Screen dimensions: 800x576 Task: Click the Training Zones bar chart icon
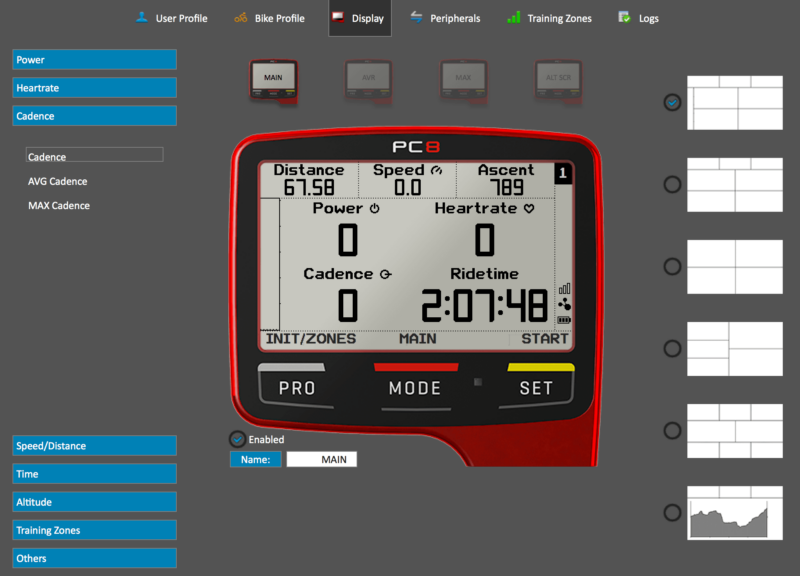pos(514,18)
